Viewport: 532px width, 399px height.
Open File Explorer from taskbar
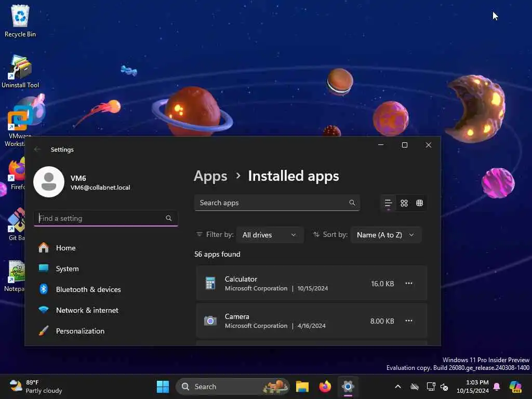pyautogui.click(x=302, y=387)
